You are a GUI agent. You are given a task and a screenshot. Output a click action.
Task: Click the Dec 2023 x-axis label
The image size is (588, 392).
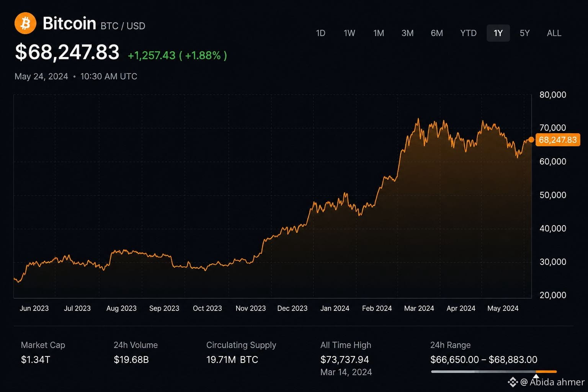(x=292, y=309)
